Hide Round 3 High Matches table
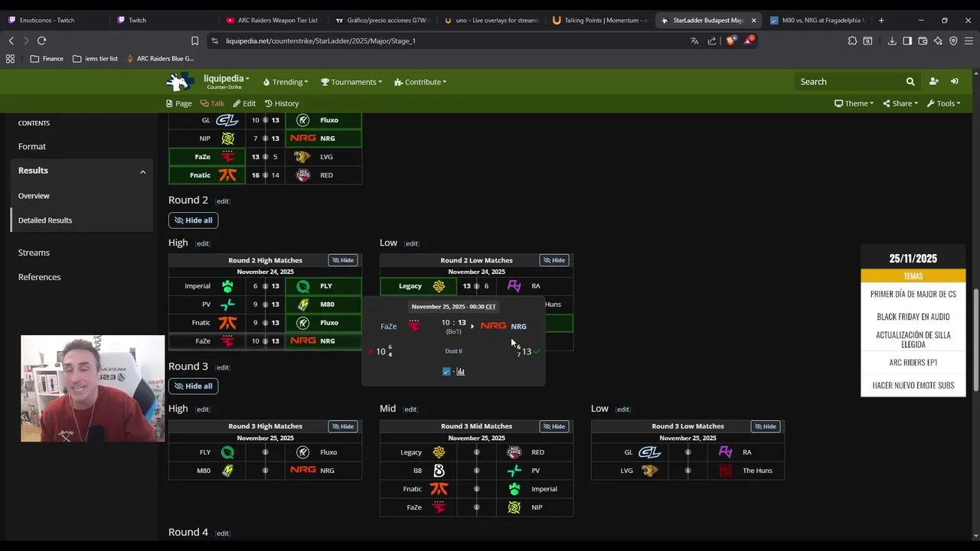980x551 pixels. point(343,426)
